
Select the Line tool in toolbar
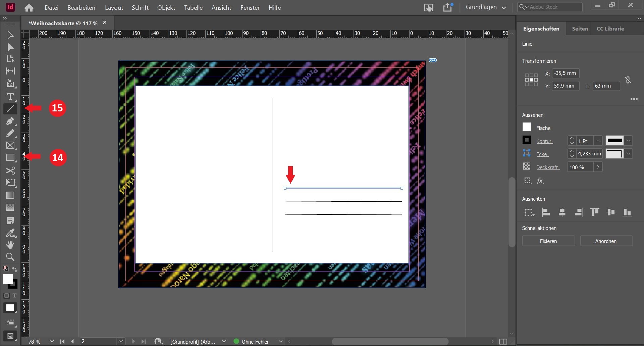(x=10, y=109)
